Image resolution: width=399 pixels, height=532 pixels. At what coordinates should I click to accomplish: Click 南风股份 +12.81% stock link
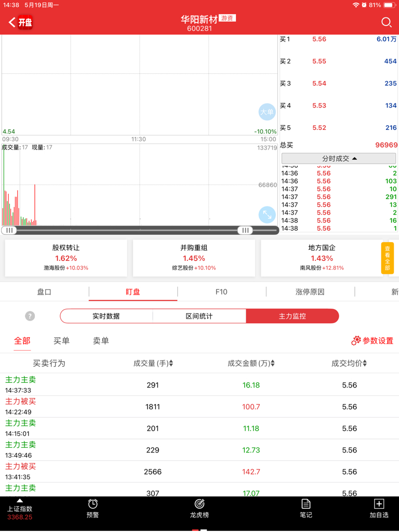(x=322, y=268)
